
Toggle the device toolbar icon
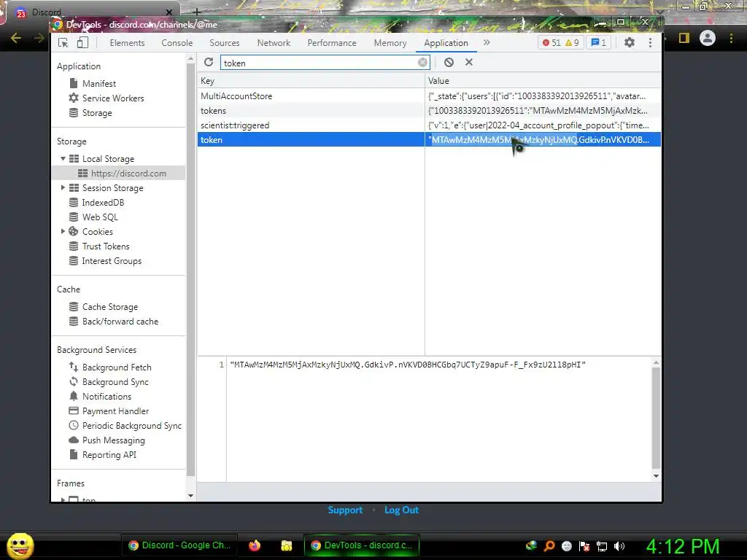(x=82, y=43)
